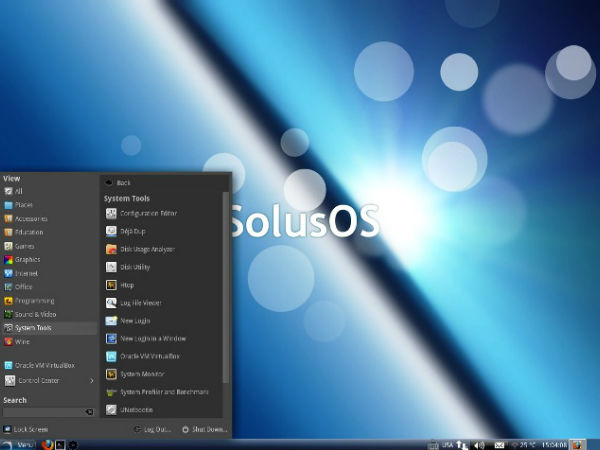Show All applications category
This screenshot has width=600, height=450.
click(18, 190)
